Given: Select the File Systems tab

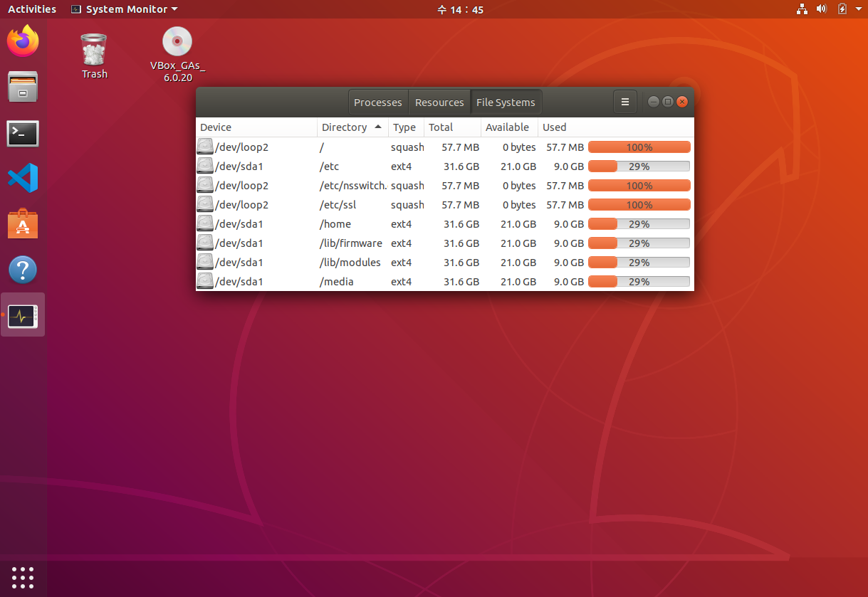Looking at the screenshot, I should click(506, 102).
